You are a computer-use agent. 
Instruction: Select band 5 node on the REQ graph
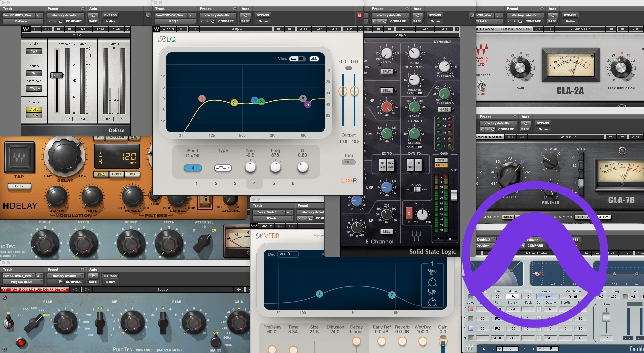click(307, 104)
